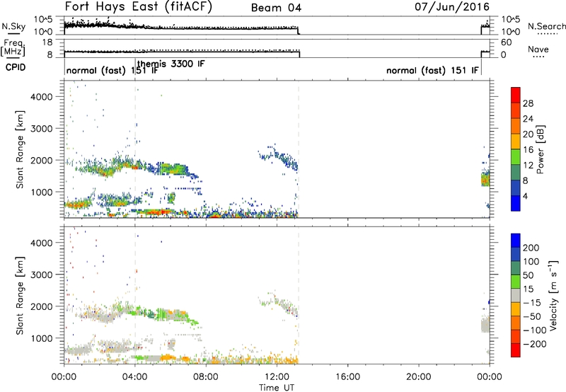Click the 'Power [dB]' color bar label
Screen dimensions: 566x392
point(541,149)
